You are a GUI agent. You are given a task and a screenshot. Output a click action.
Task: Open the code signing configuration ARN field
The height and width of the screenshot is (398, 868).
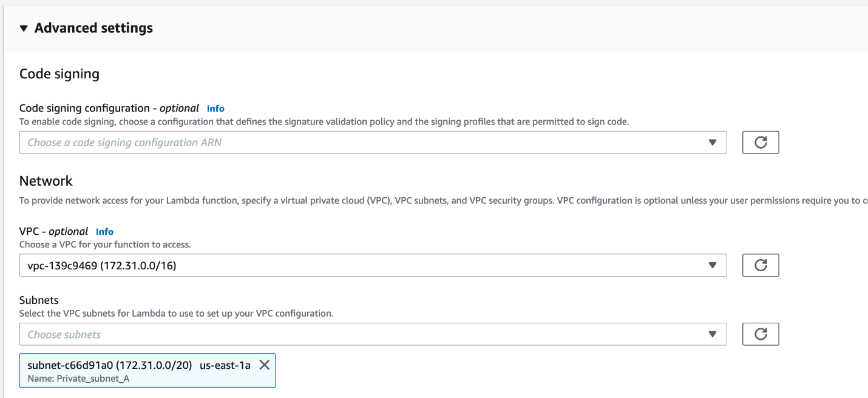[364, 143]
